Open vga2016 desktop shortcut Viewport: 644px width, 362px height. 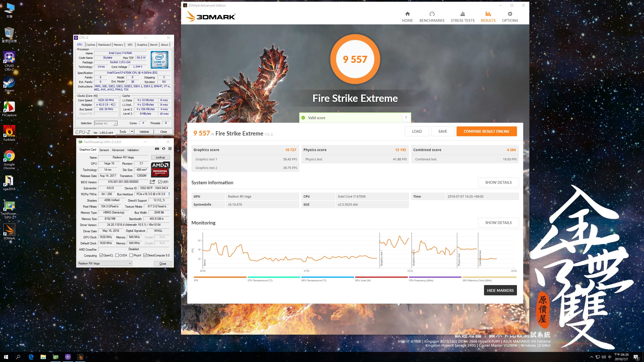point(9,183)
